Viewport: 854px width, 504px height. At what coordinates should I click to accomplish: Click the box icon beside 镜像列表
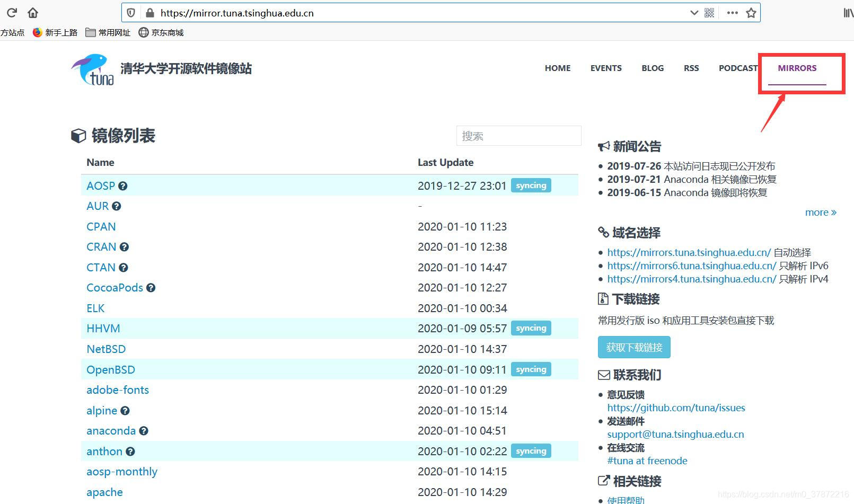click(x=78, y=136)
